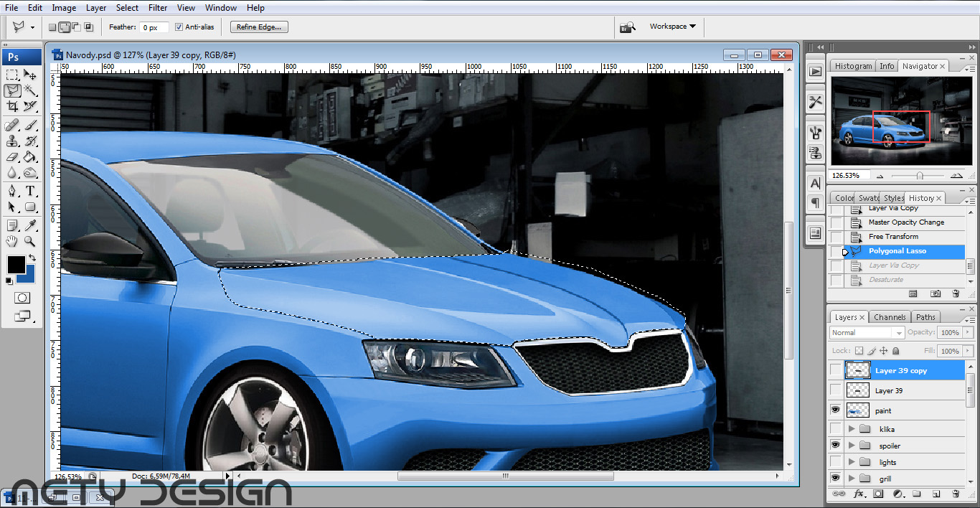The width and height of the screenshot is (980, 508).
Task: Select the Eraser tool
Action: (12, 157)
